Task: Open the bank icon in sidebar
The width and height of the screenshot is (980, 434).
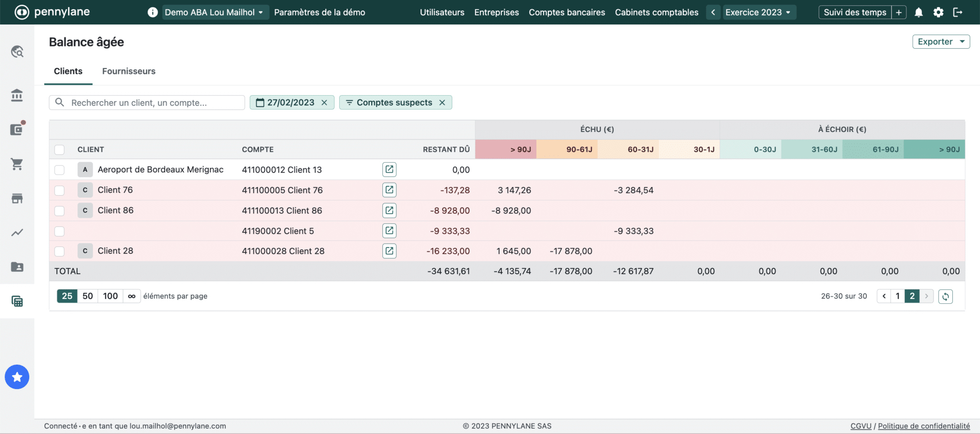Action: (x=17, y=95)
